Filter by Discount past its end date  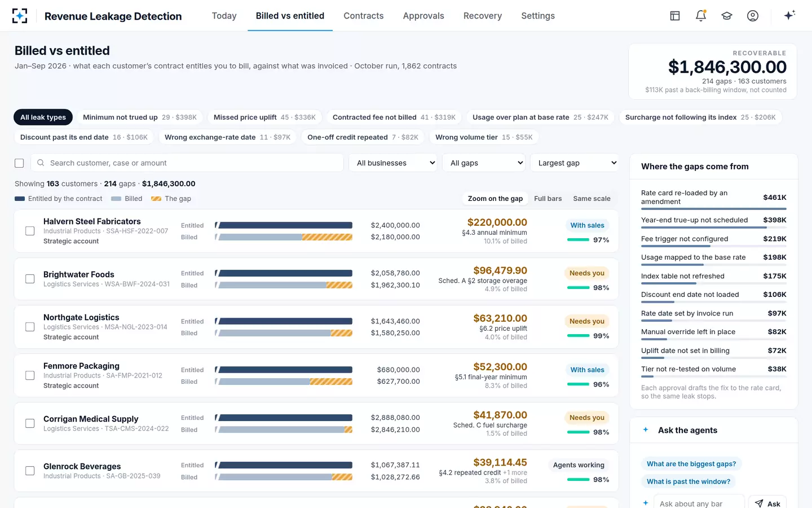click(84, 137)
